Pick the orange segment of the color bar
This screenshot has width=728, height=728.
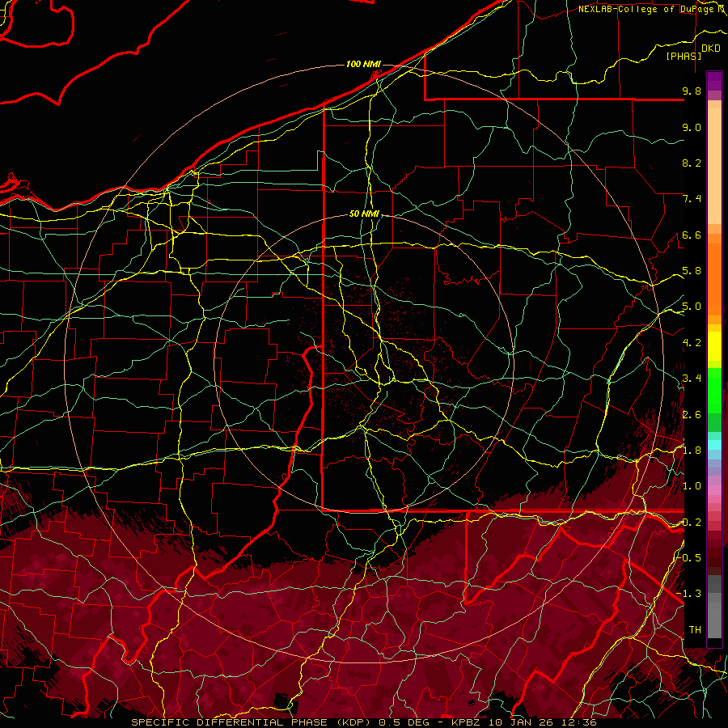714,280
